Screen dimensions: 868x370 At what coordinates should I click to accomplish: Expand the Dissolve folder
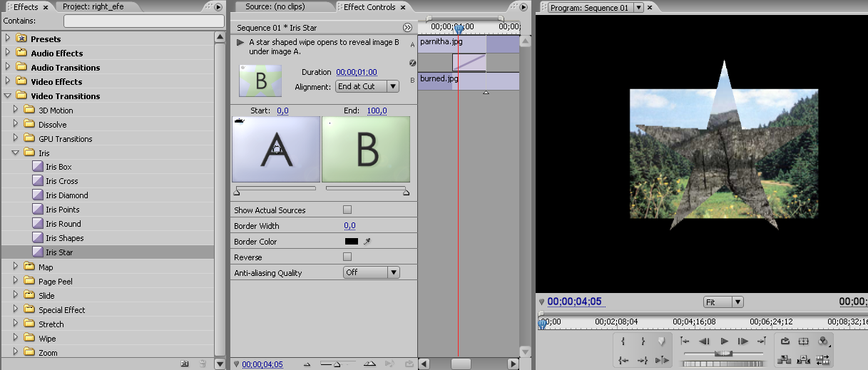[x=16, y=124]
